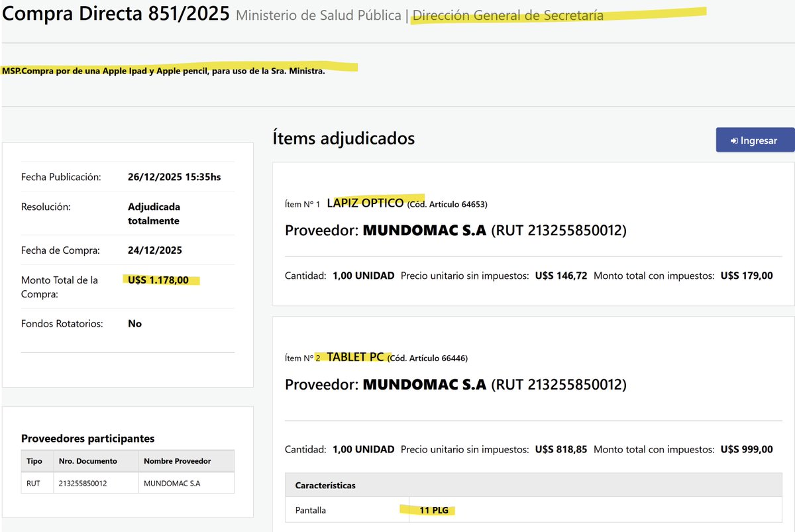Viewport: 795px width, 532px height.
Task: Click Proveedor MUNDOMAC S.A under TABLET PC
Action: (424, 384)
